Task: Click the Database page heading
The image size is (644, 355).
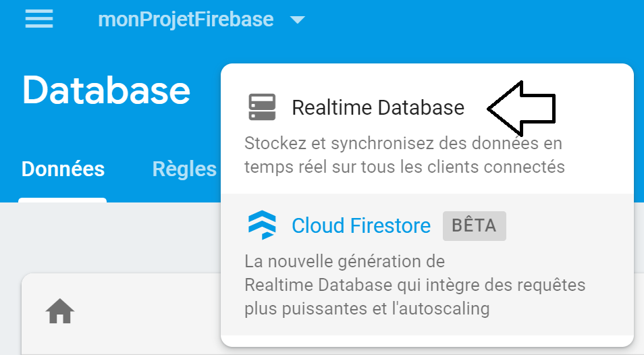Action: click(107, 90)
